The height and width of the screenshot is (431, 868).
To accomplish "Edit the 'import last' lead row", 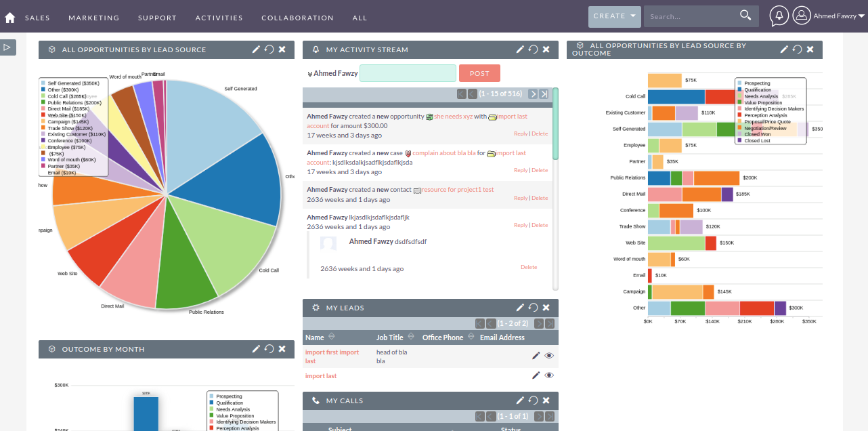I will point(536,375).
